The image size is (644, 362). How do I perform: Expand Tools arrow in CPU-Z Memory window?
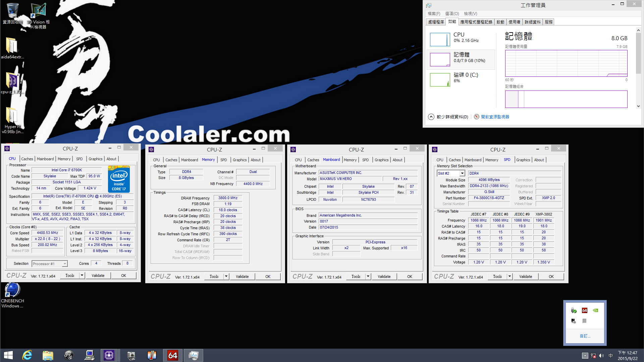point(226,277)
